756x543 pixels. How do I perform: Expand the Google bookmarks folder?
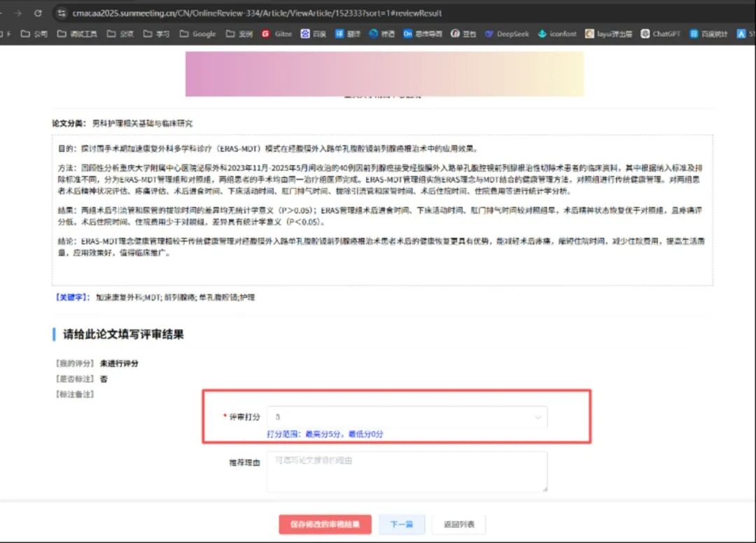click(x=197, y=34)
